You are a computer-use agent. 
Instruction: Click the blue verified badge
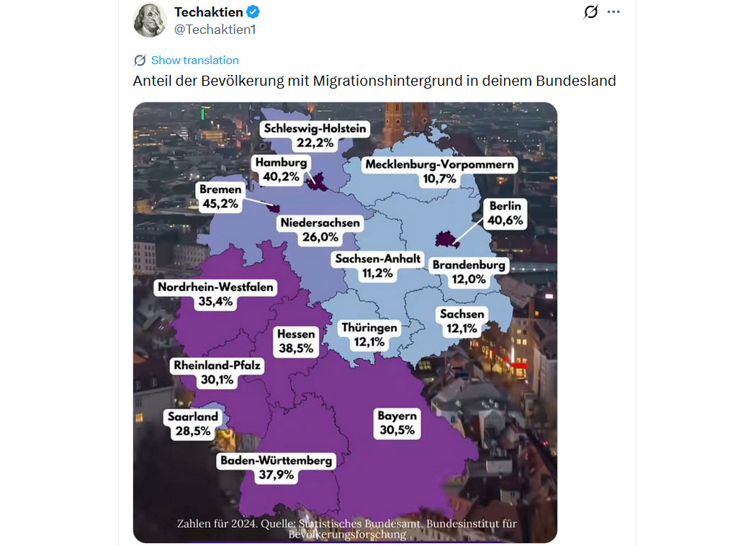[x=253, y=12]
